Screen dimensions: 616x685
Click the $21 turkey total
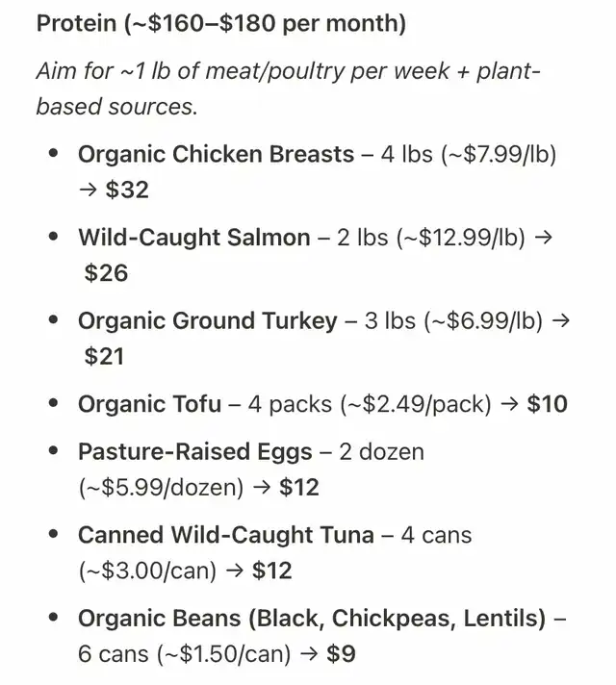tap(104, 356)
